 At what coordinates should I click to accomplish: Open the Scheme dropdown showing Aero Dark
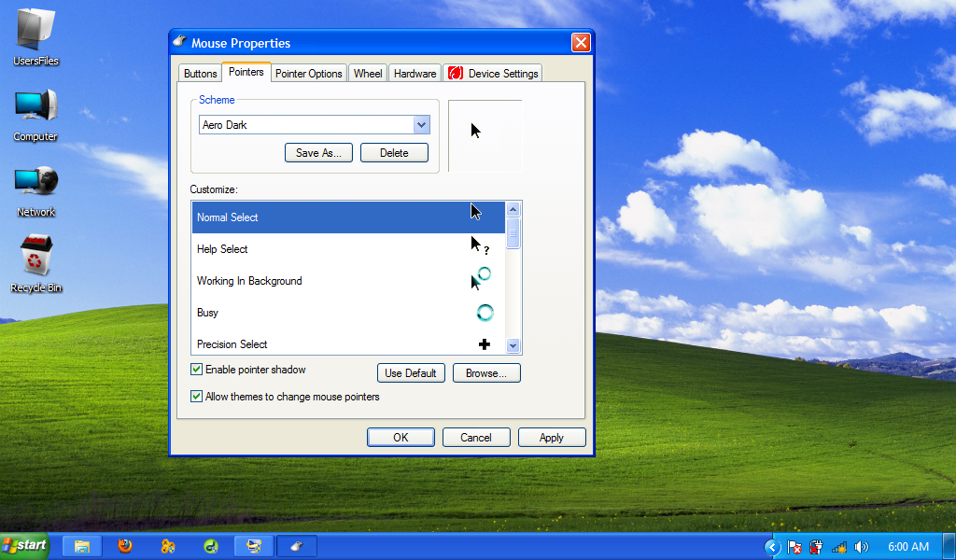(x=315, y=125)
